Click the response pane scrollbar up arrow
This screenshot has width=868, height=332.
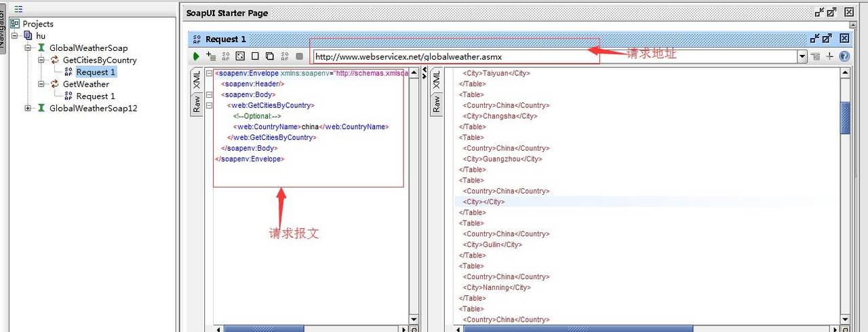click(845, 72)
